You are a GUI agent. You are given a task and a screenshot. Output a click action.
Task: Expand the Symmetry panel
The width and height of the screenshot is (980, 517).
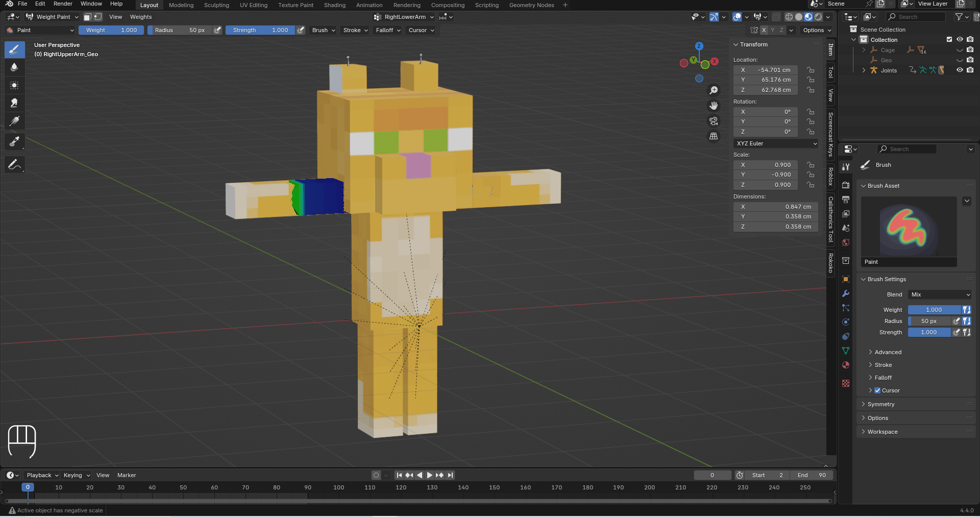point(880,404)
